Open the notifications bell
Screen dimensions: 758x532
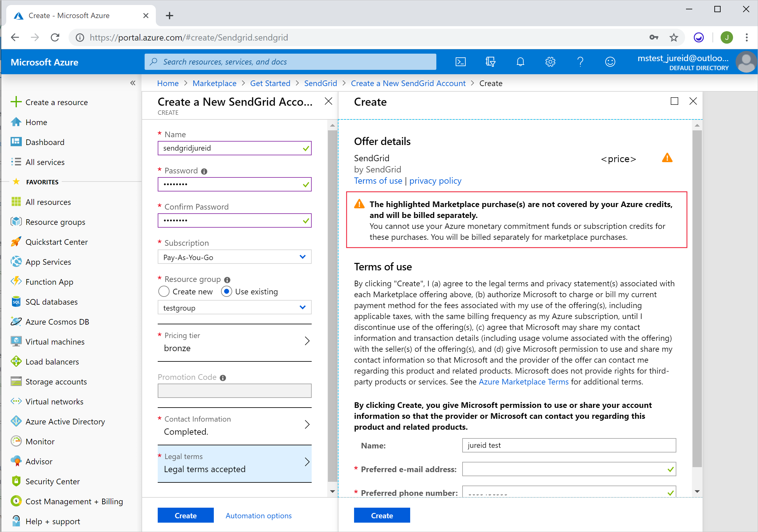pyautogui.click(x=520, y=62)
